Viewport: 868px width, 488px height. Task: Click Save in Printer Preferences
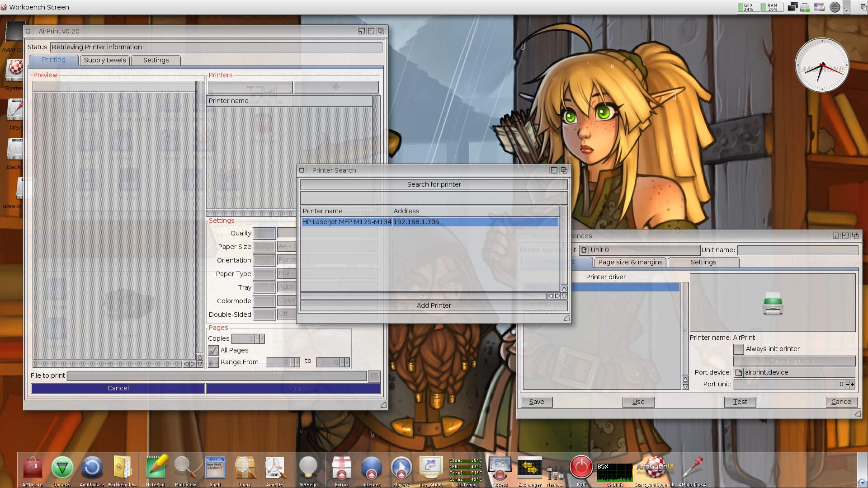point(537,402)
